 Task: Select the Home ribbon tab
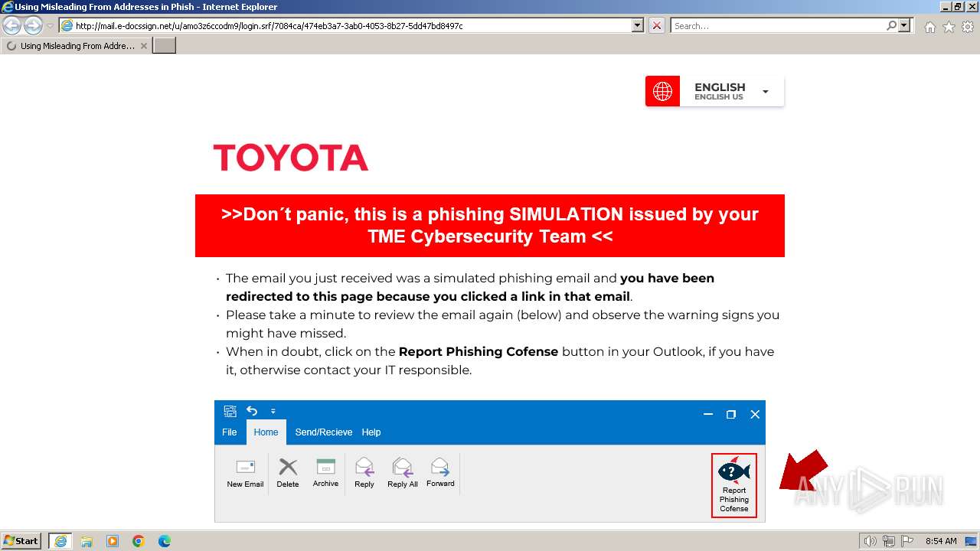pos(266,432)
